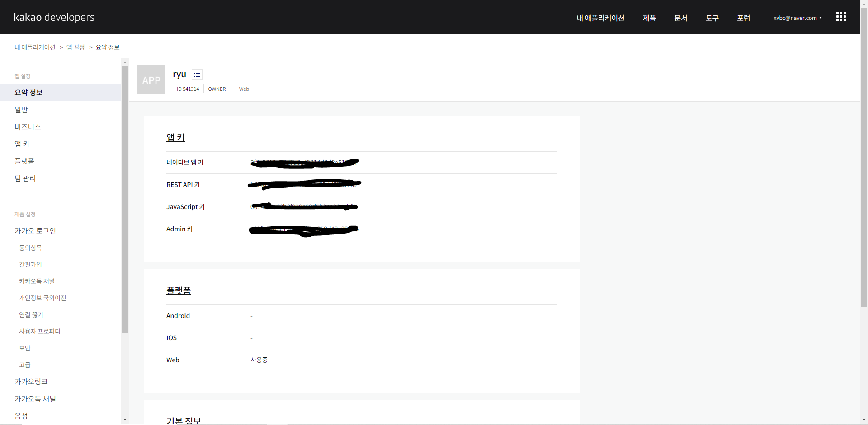Image resolution: width=868 pixels, height=425 pixels.
Task: Open 카카오링크 in the sidebar
Action: coord(31,382)
